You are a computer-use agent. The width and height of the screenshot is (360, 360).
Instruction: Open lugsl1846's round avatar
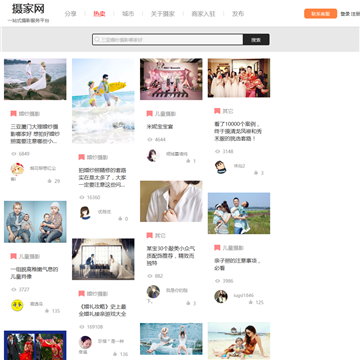pyautogui.click(x=221, y=296)
